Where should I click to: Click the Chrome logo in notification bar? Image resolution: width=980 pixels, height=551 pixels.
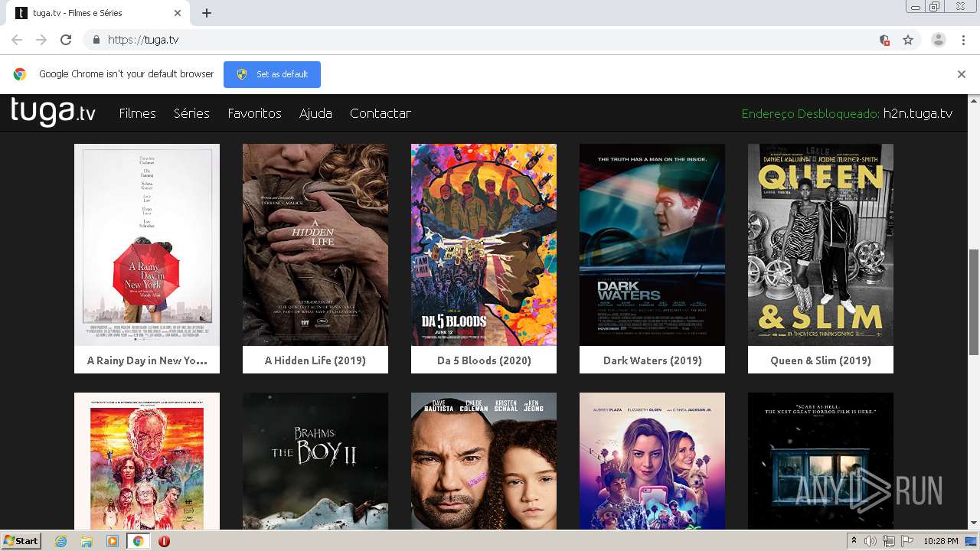[20, 74]
